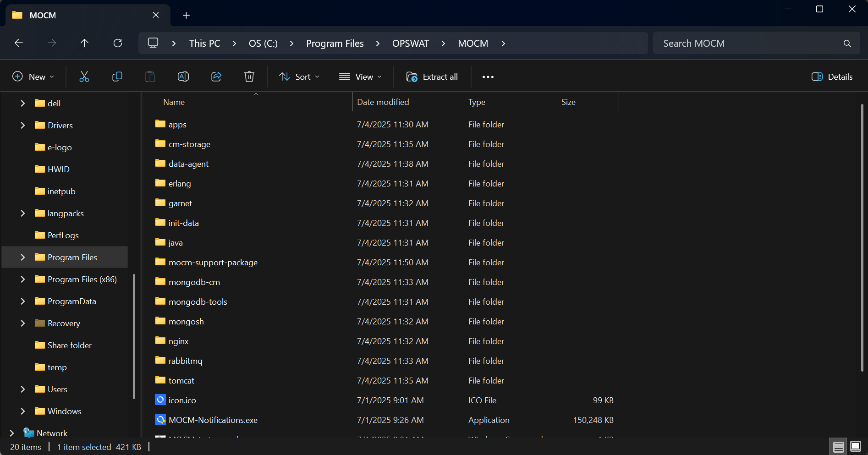The height and width of the screenshot is (455, 868).
Task: Close the MOCM tab
Action: pos(156,15)
